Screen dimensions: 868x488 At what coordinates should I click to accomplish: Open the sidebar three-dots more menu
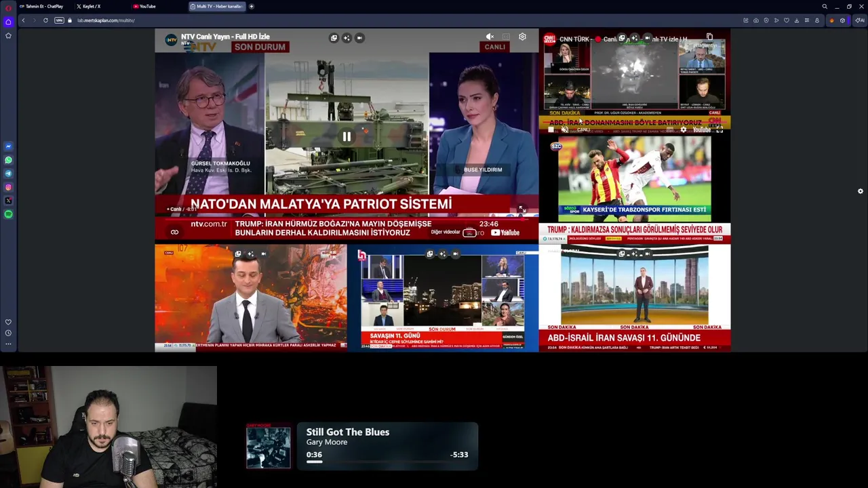click(8, 344)
